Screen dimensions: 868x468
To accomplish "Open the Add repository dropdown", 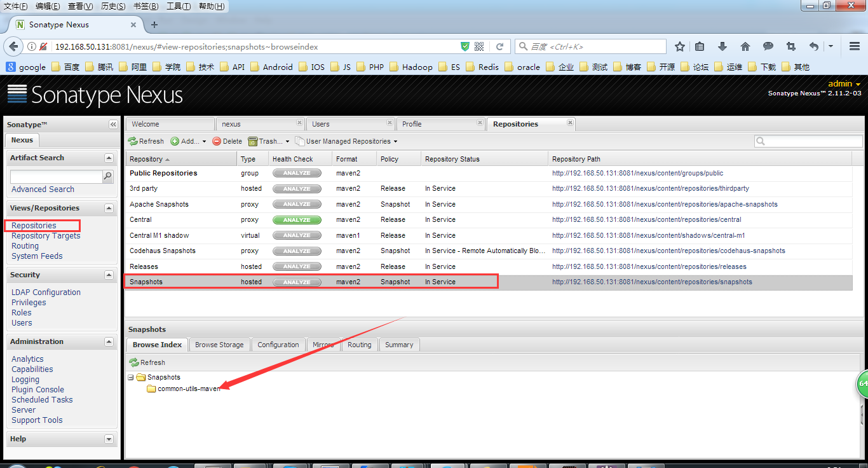I will point(204,141).
